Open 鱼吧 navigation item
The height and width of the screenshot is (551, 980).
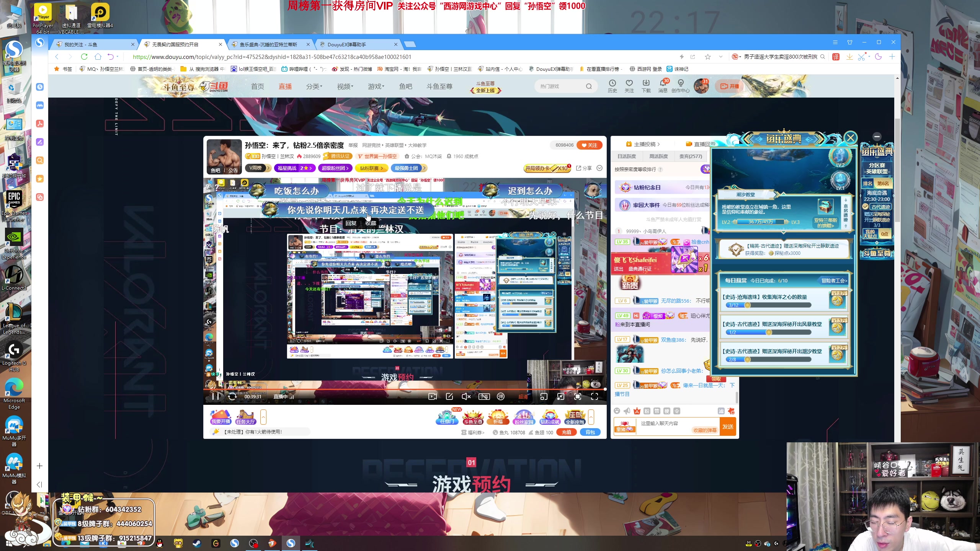tap(405, 86)
